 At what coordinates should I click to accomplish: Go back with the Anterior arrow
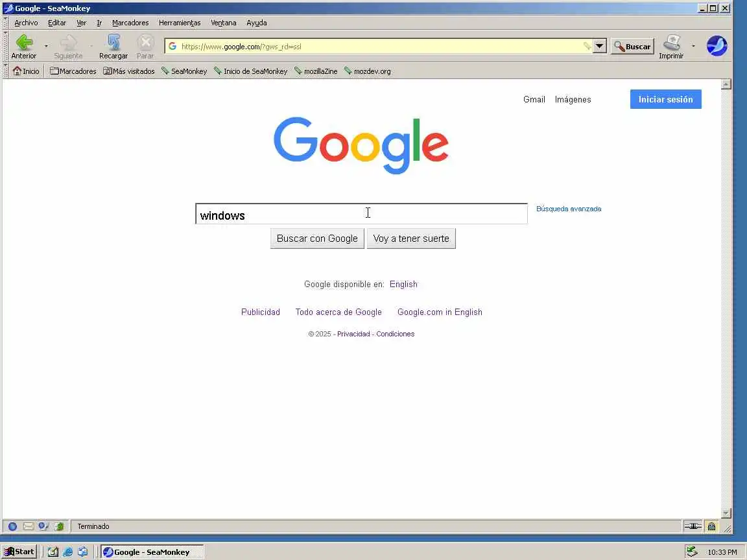point(24,46)
